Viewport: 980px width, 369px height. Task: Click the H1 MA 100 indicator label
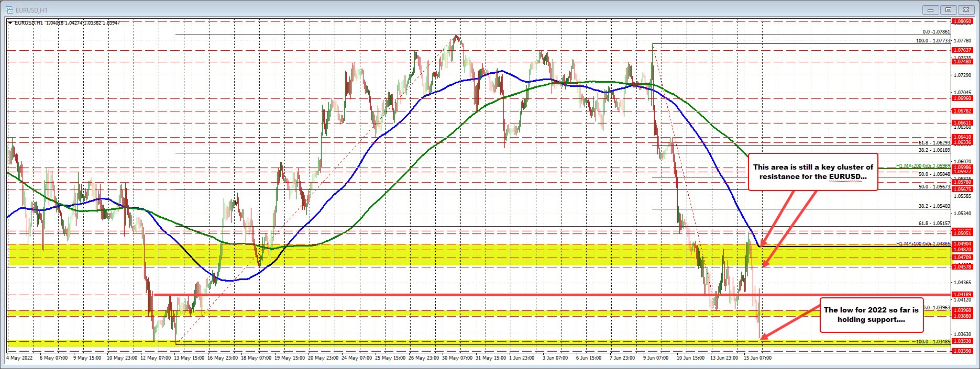click(x=923, y=243)
